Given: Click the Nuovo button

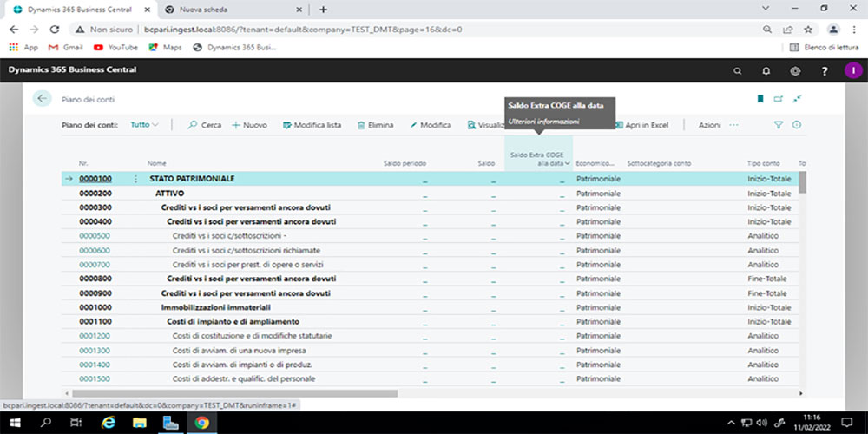Looking at the screenshot, I should (249, 125).
